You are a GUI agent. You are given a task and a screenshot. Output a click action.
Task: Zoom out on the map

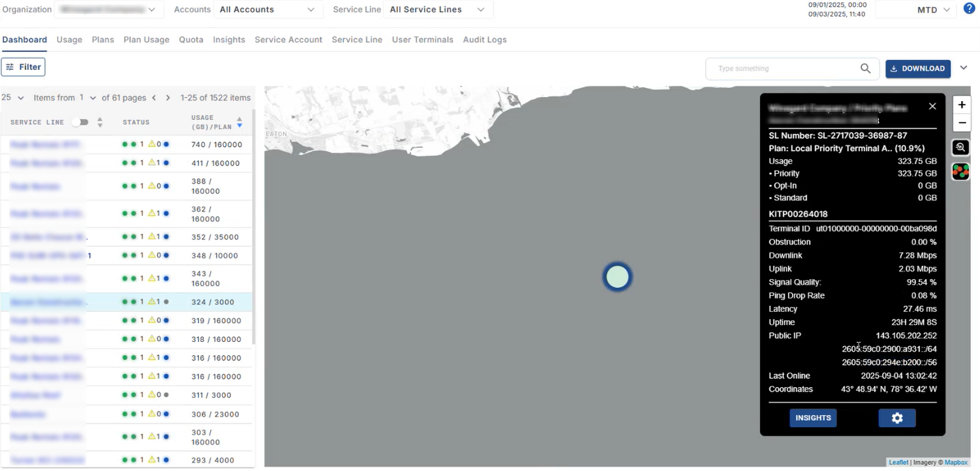[961, 123]
